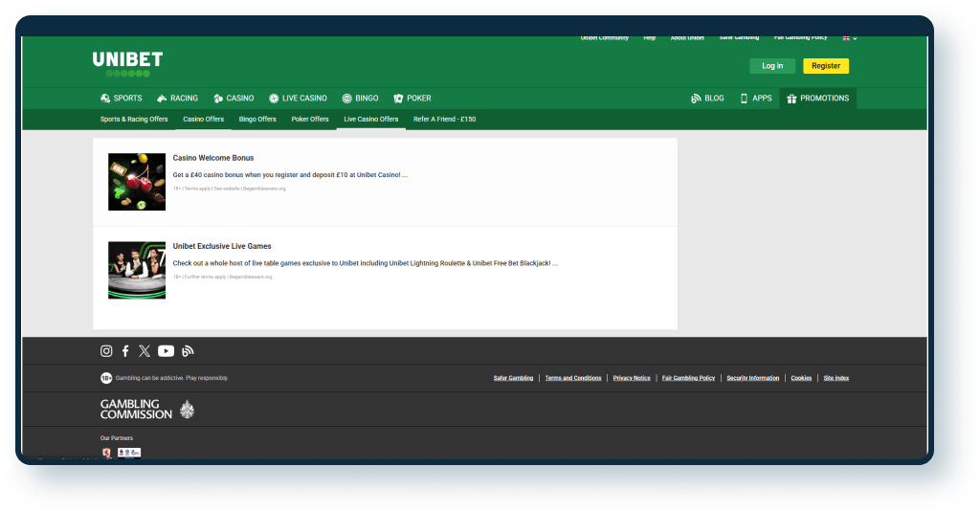Viewport: 980px width, 511px height.
Task: Click 'Gambling can be addictive' notice text
Action: (x=172, y=378)
